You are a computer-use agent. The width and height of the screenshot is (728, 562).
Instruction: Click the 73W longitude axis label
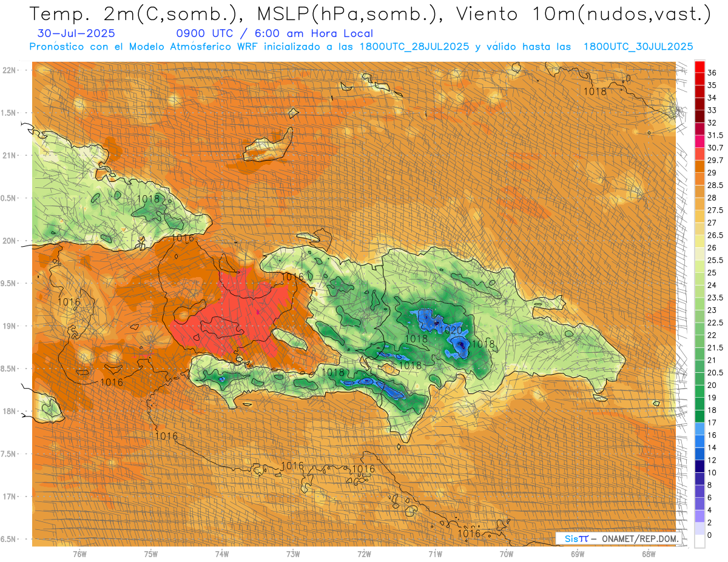pyautogui.click(x=293, y=554)
